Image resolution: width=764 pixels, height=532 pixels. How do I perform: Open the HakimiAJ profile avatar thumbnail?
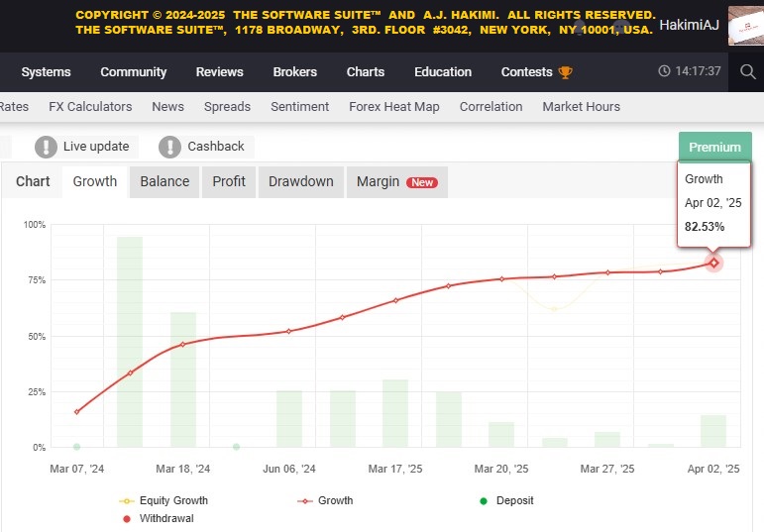[x=746, y=26]
